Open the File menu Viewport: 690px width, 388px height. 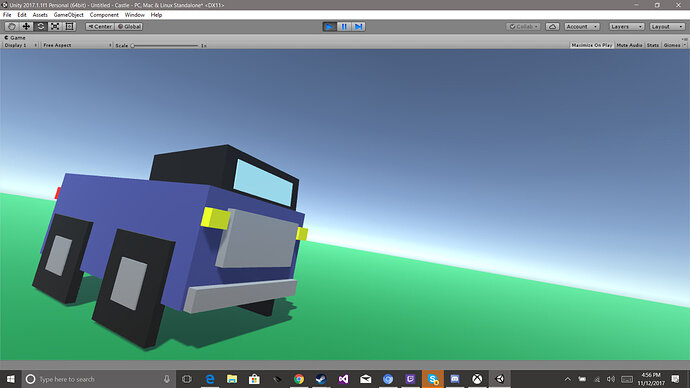pos(7,15)
